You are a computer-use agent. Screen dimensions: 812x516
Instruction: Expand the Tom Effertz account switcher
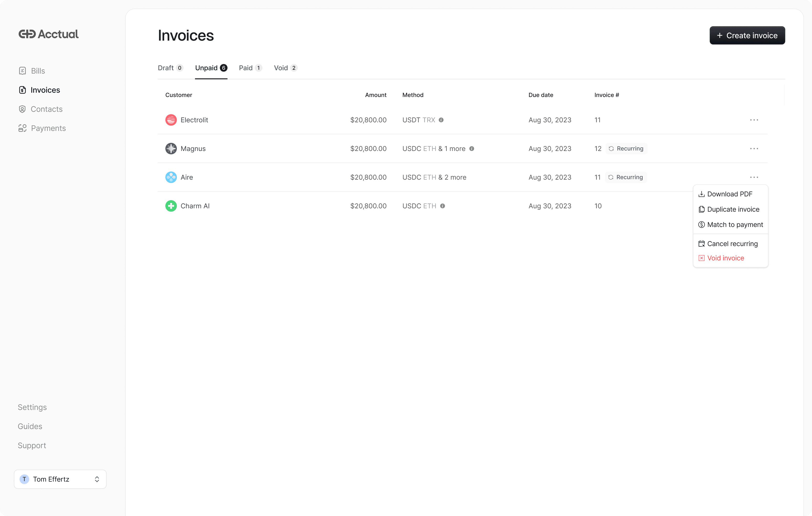(x=60, y=479)
